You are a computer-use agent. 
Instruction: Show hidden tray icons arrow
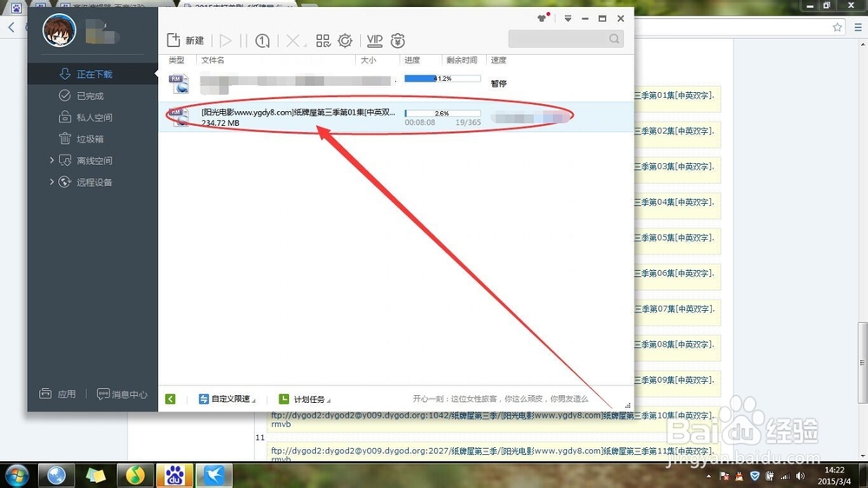[x=708, y=476]
